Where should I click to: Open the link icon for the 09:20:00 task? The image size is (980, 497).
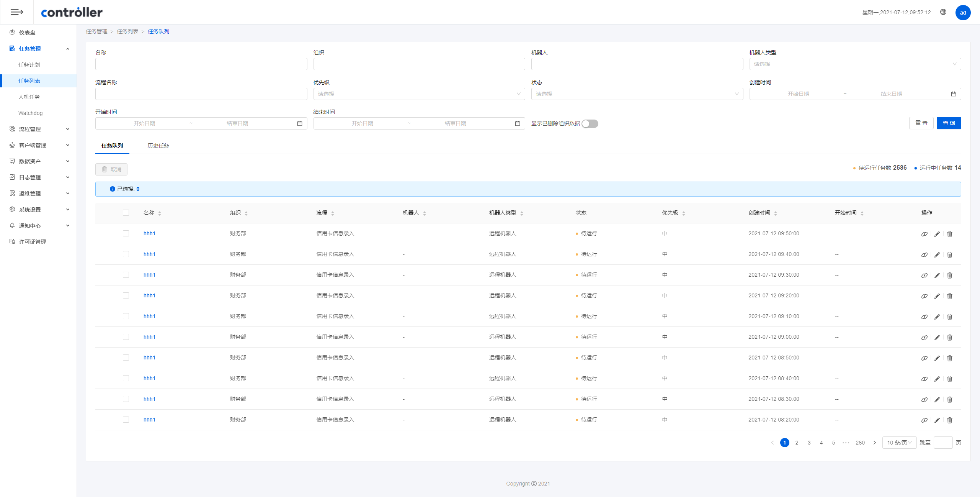tap(924, 296)
